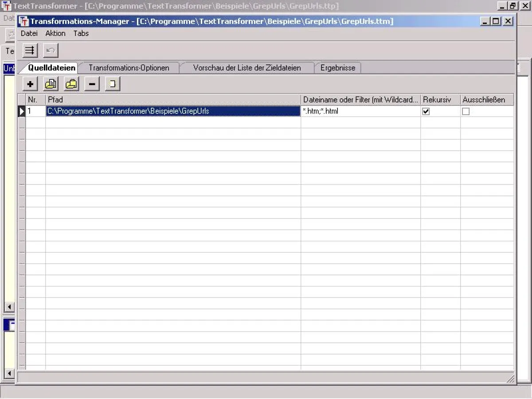
Task: Click the Transformations-Manager title bar icon
Action: [24, 21]
